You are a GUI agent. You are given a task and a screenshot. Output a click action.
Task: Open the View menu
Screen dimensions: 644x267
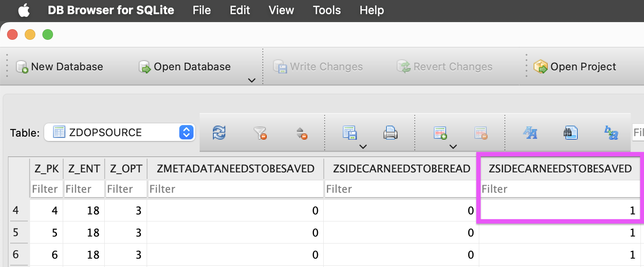tap(281, 10)
